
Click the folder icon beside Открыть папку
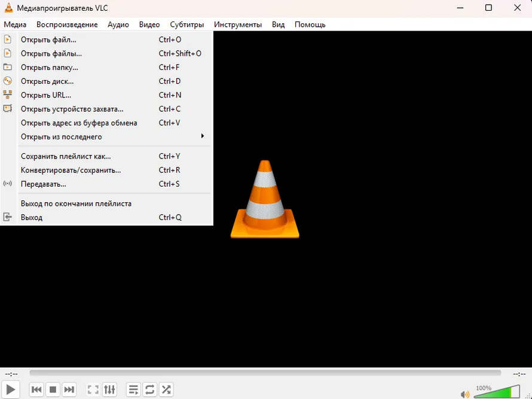[x=7, y=67]
